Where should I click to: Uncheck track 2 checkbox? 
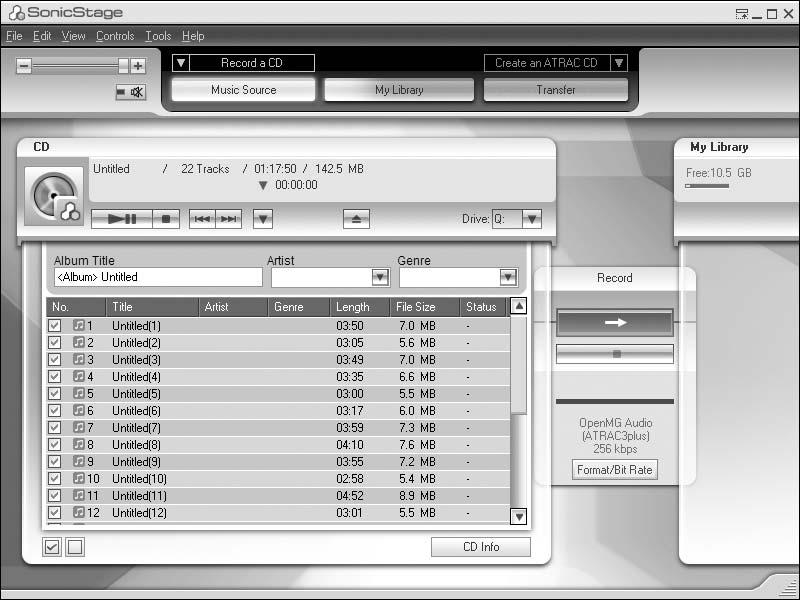tap(55, 342)
